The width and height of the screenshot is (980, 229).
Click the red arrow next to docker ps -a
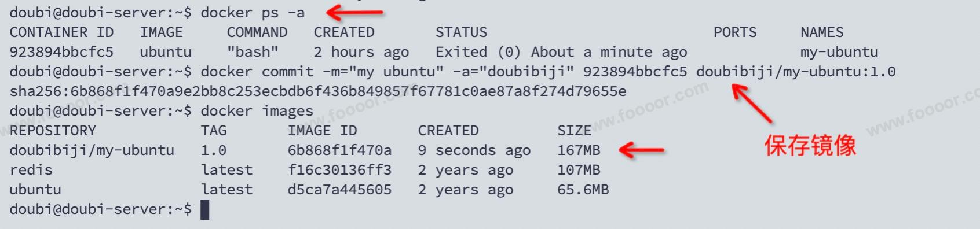tap(354, 12)
